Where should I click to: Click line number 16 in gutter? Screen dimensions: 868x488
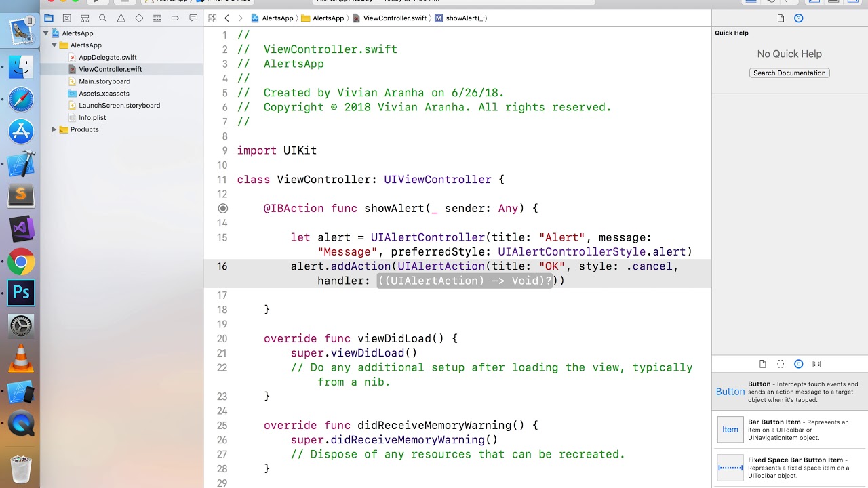(x=222, y=266)
